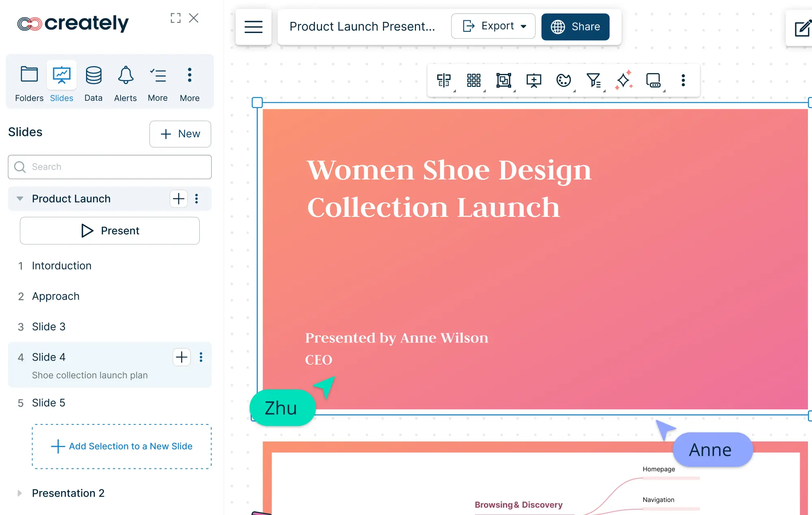Click the Share button in the toolbar
Screen dimensions: 812x515
point(574,27)
